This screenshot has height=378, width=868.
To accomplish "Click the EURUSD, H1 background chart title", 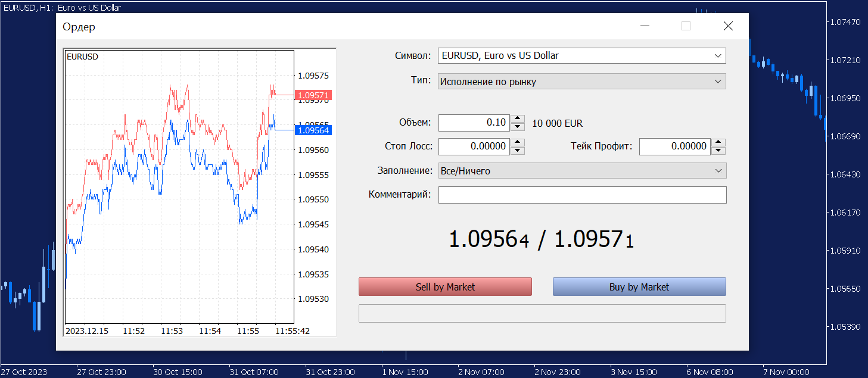I will point(62,8).
